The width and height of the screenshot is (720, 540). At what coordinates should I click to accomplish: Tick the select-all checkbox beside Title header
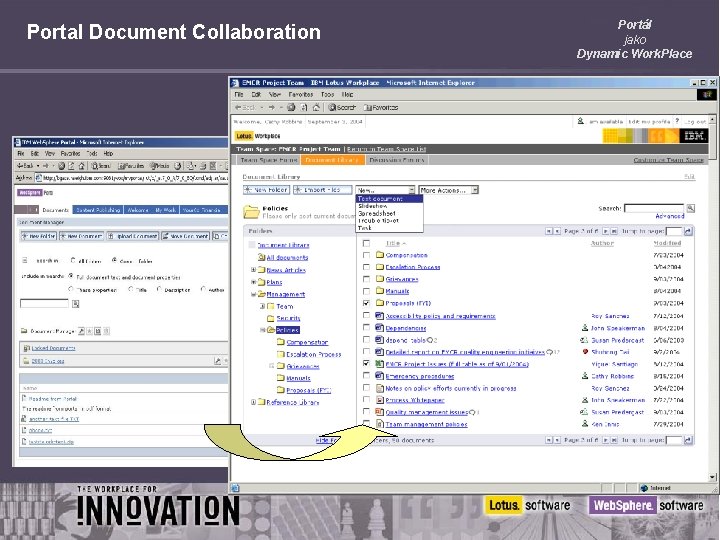pos(366,243)
